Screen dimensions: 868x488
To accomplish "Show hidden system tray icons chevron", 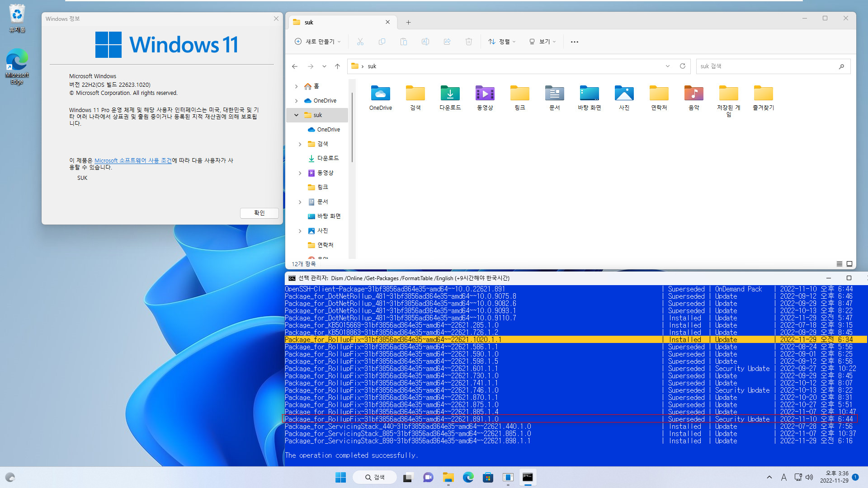I will coord(769,477).
